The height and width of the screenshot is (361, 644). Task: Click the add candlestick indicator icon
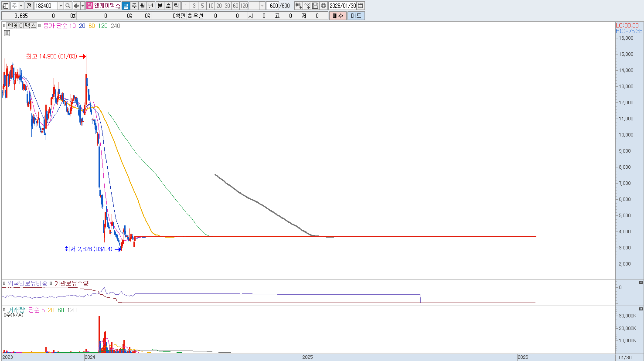tap(298, 6)
